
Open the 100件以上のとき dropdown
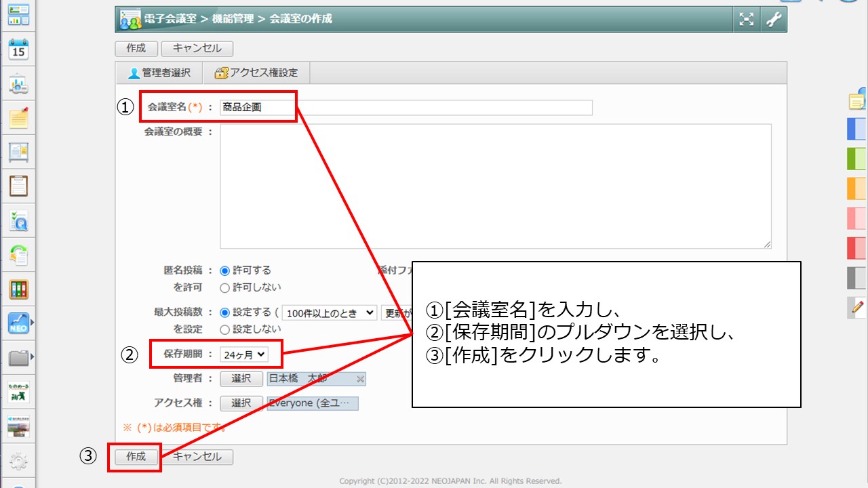[330, 313]
